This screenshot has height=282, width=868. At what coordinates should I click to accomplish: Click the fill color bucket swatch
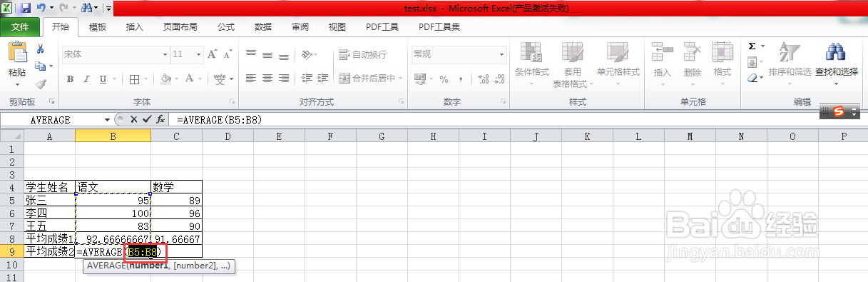coord(165,79)
